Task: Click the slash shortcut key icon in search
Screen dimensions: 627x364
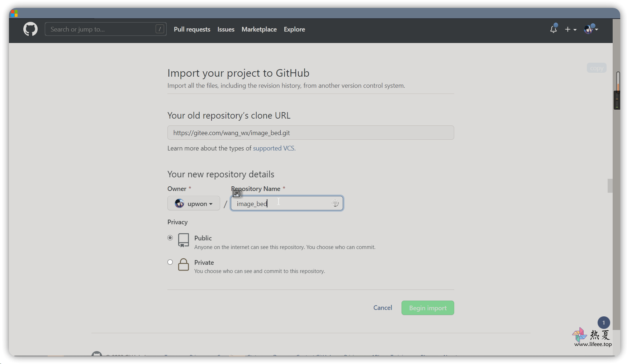Action: click(160, 29)
